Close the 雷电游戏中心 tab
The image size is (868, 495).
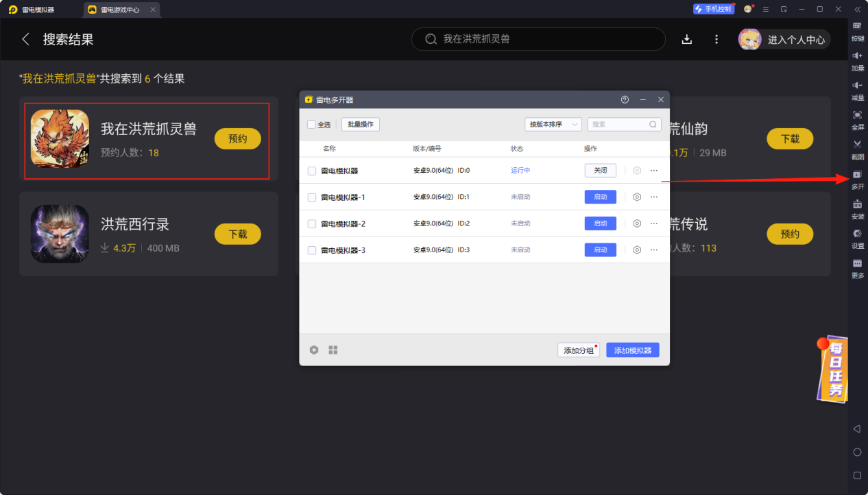pyautogui.click(x=153, y=10)
